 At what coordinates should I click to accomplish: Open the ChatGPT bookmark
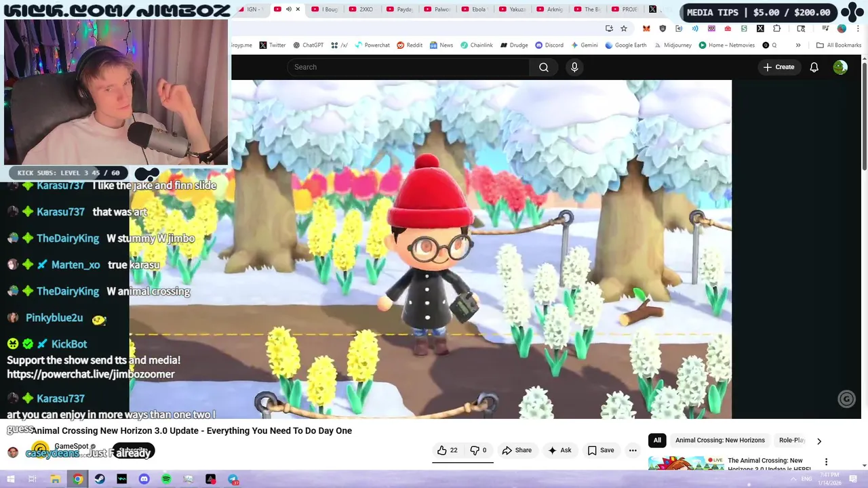308,45
